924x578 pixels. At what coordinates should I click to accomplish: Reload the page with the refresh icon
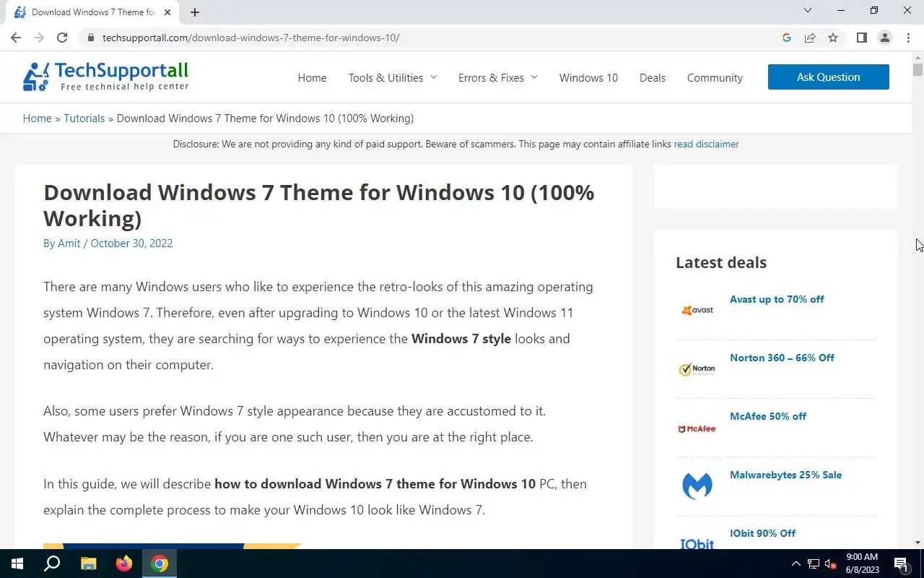pyautogui.click(x=62, y=38)
